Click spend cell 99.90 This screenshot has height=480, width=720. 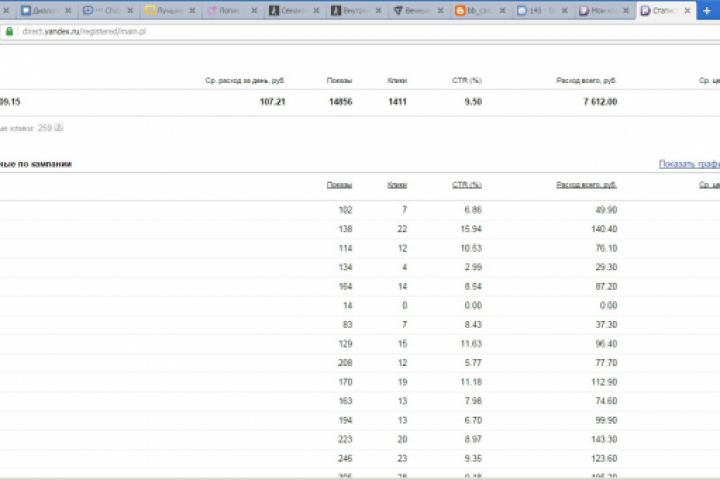click(606, 420)
